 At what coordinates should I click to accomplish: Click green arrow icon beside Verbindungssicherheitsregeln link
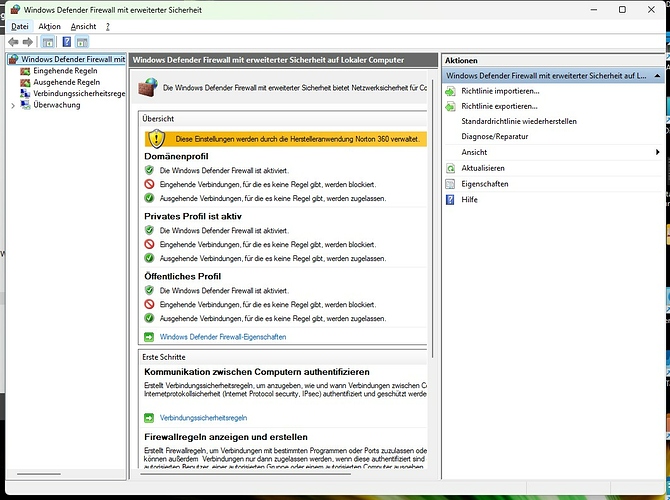[x=149, y=418]
